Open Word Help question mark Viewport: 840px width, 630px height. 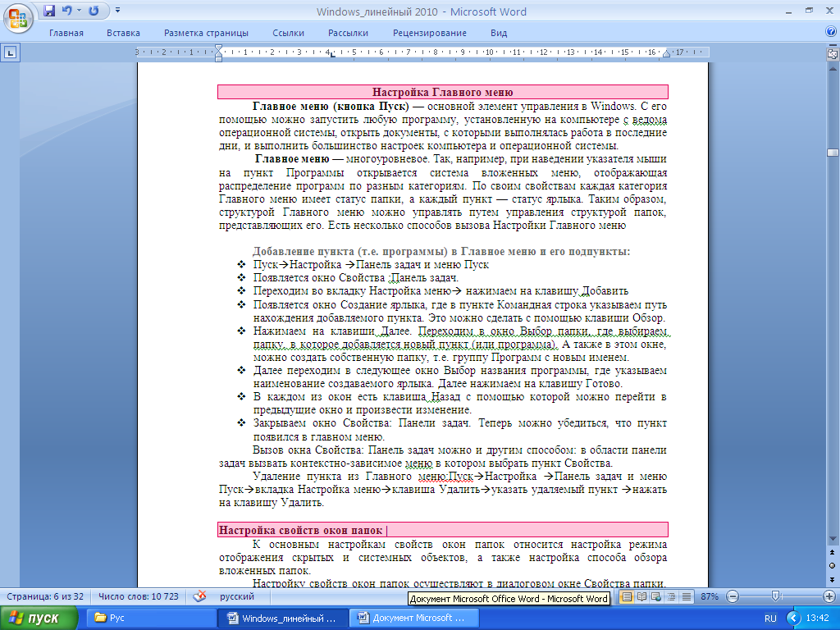pos(831,32)
